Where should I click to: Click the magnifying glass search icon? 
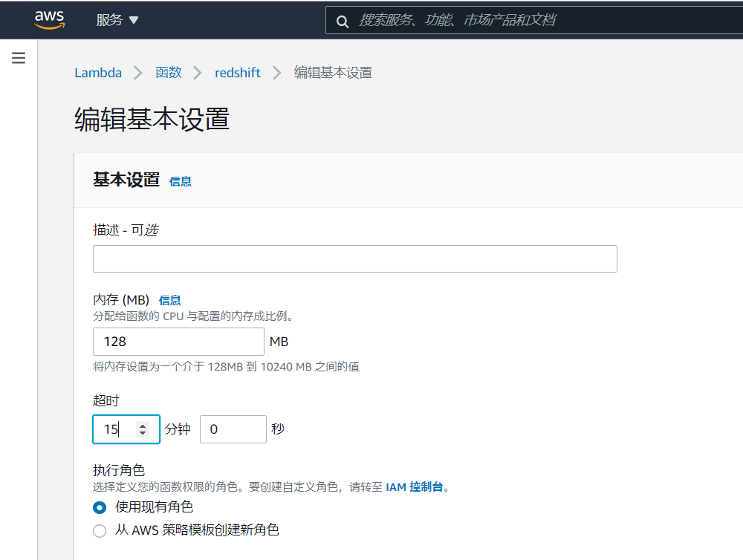343,20
